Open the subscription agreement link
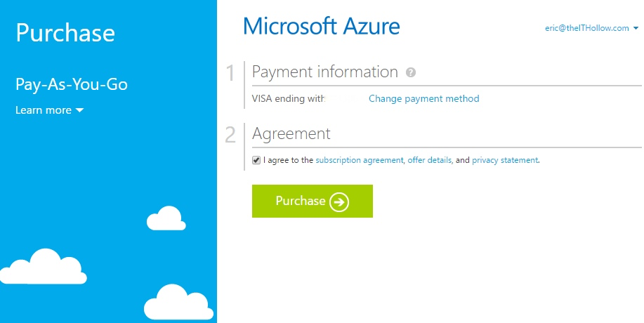The width and height of the screenshot is (644, 323). click(359, 160)
